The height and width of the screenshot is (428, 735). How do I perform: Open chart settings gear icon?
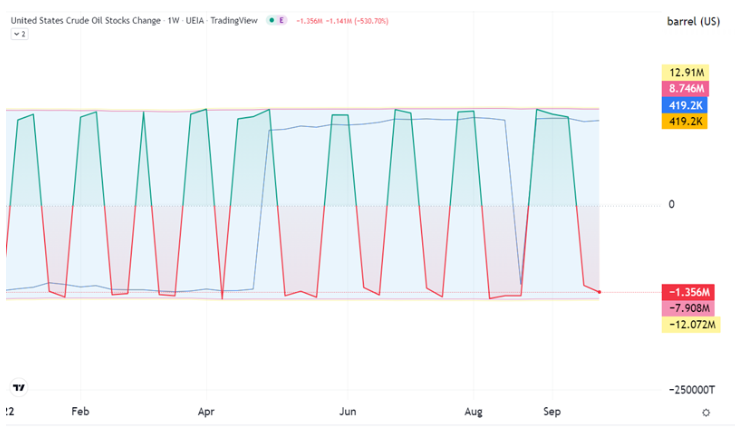click(x=706, y=413)
